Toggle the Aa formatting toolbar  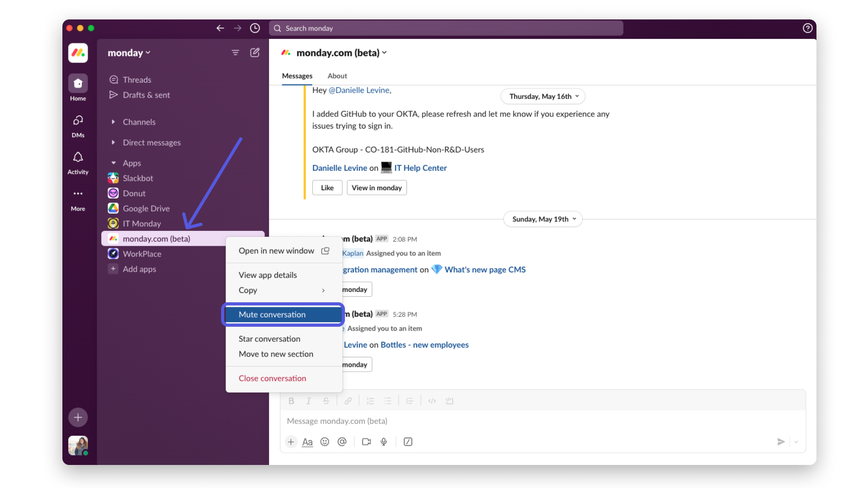[x=307, y=442]
